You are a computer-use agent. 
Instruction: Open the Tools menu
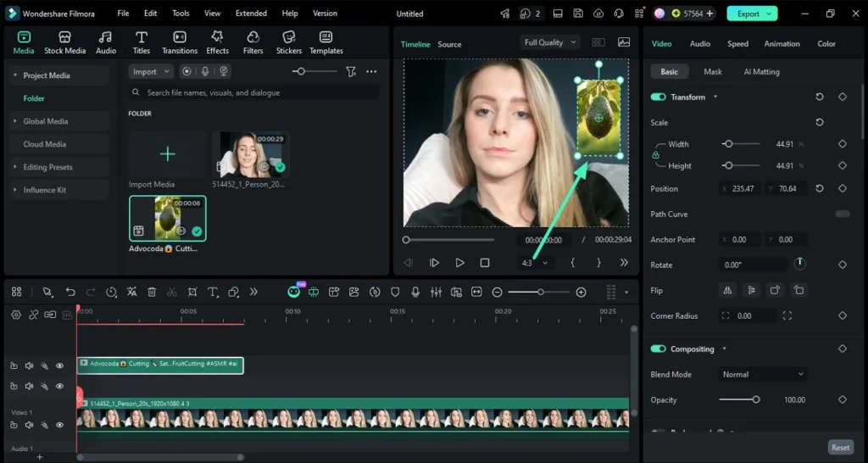coord(181,14)
